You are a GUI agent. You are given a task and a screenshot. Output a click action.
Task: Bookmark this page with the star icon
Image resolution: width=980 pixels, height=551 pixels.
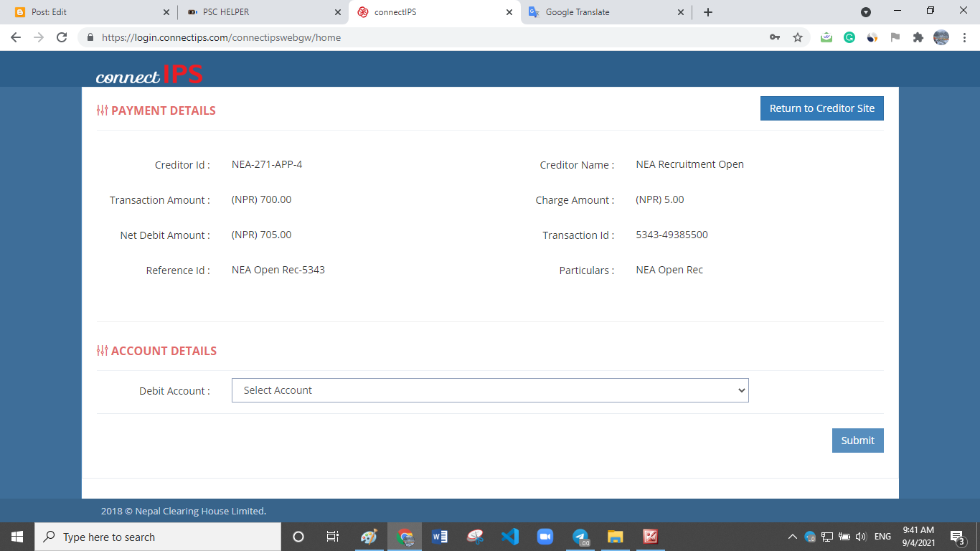[x=798, y=37]
